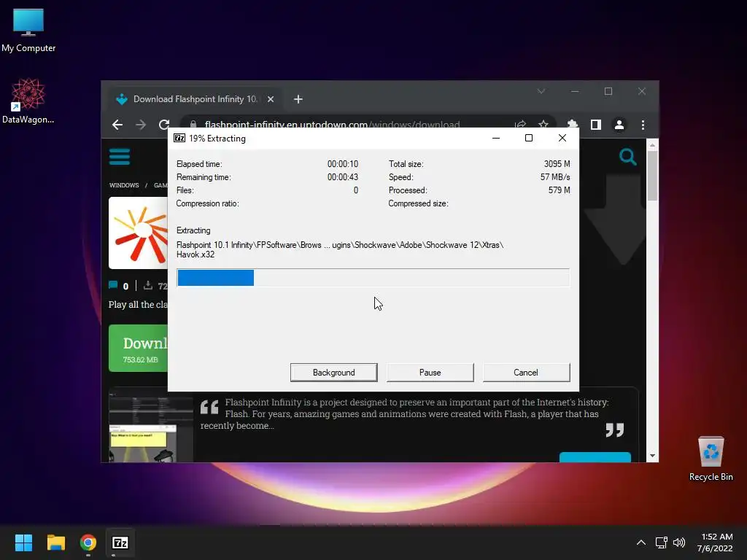
Task: Open the app screenshot thumbnail
Action: 150,428
